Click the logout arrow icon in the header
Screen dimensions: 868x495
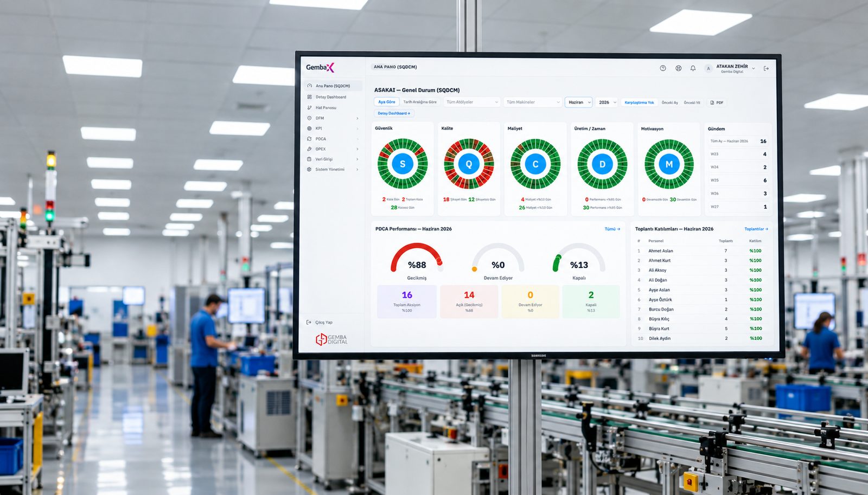(x=766, y=68)
